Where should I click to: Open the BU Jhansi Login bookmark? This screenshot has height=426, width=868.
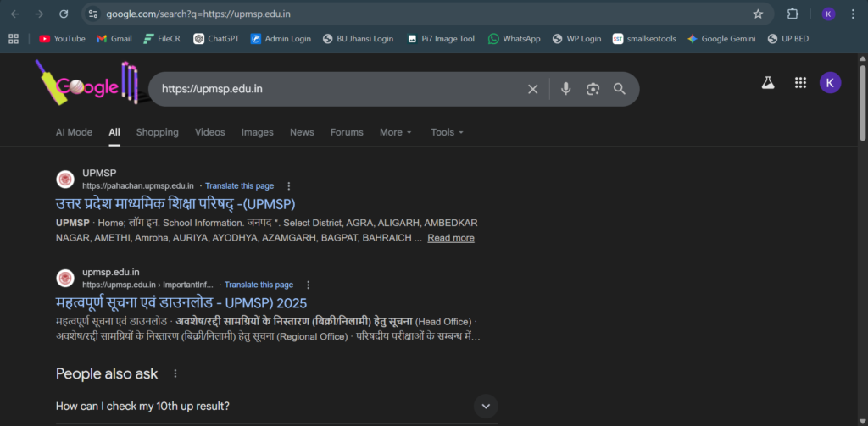point(358,39)
